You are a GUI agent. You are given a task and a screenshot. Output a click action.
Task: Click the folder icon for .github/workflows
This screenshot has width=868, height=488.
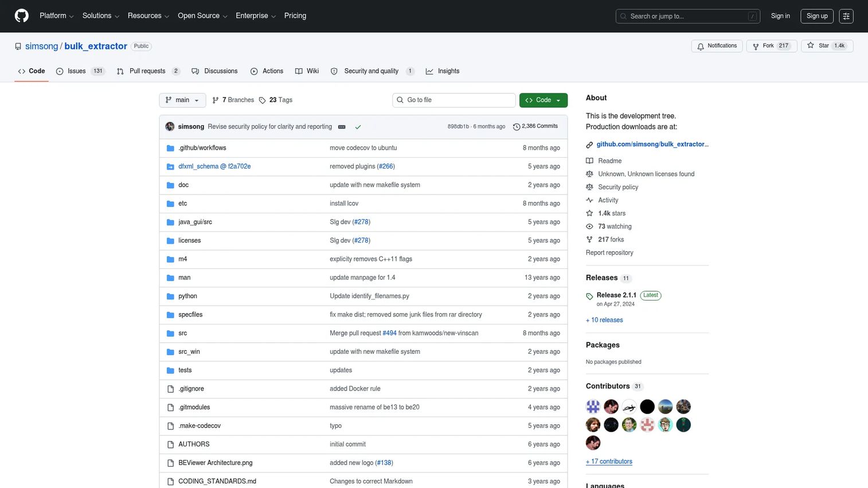pos(170,148)
